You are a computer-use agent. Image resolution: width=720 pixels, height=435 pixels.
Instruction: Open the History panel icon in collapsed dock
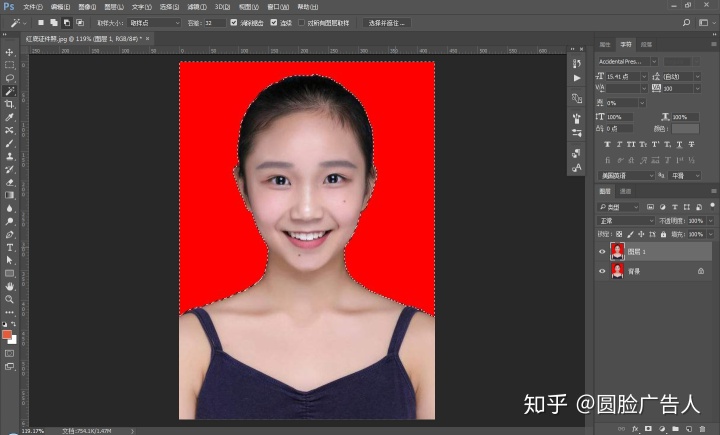(x=577, y=63)
